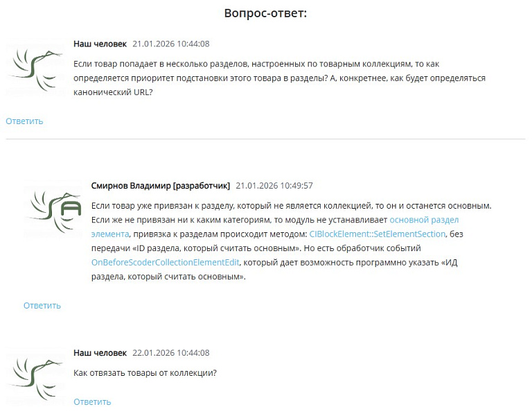The image size is (532, 416).
Task: Reply to the question about canonical URL
Action: (x=24, y=121)
